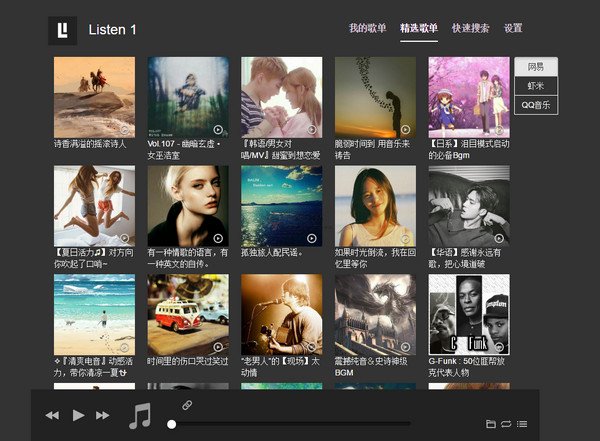This screenshot has width=600, height=441.
Task: Click the title G-Funk : 50位匪帮放克代表人物
Action: click(467, 367)
